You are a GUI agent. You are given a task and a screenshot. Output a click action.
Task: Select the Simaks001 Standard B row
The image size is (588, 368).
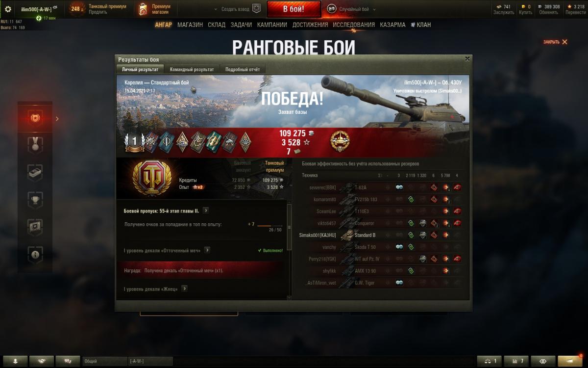[x=380, y=235]
